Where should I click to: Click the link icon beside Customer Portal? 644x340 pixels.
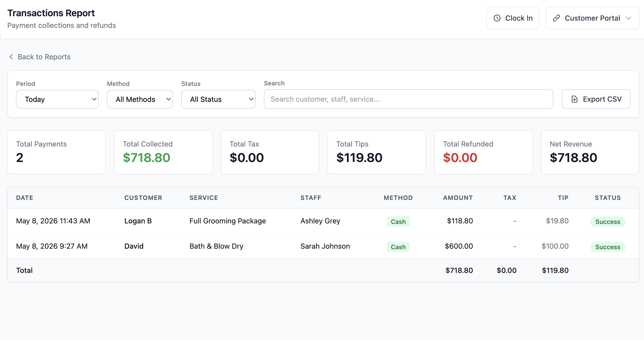point(556,18)
